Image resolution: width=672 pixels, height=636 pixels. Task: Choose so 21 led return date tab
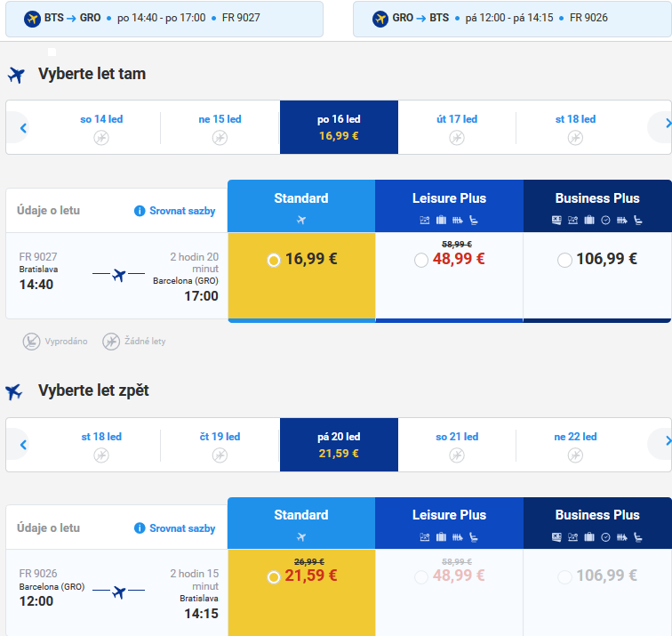click(457, 445)
